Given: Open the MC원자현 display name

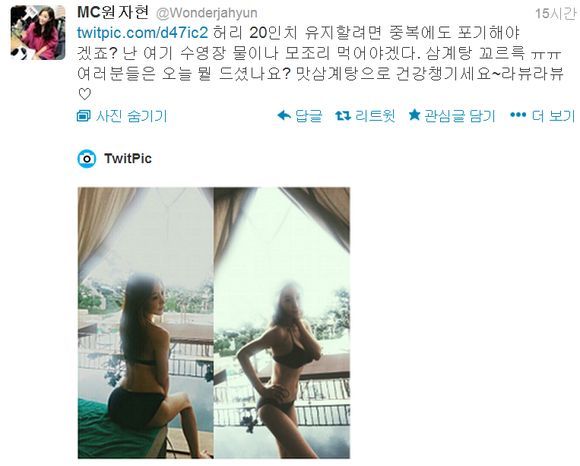Looking at the screenshot, I should coord(113,12).
